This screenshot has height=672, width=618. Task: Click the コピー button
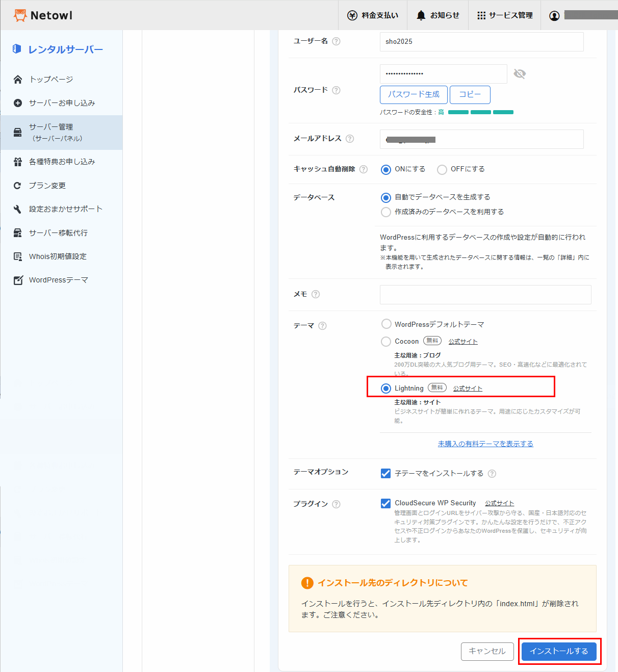coord(470,95)
